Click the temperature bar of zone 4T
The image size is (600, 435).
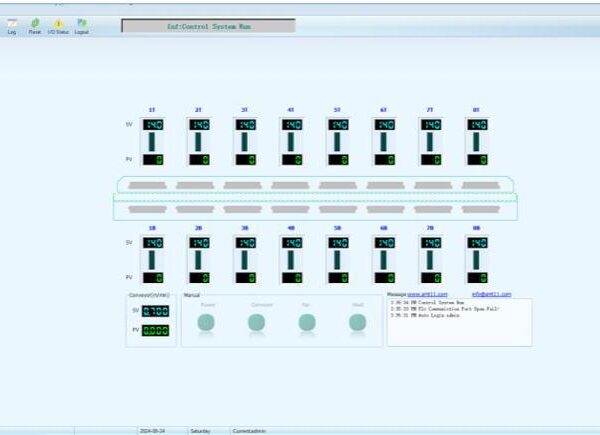(x=291, y=142)
